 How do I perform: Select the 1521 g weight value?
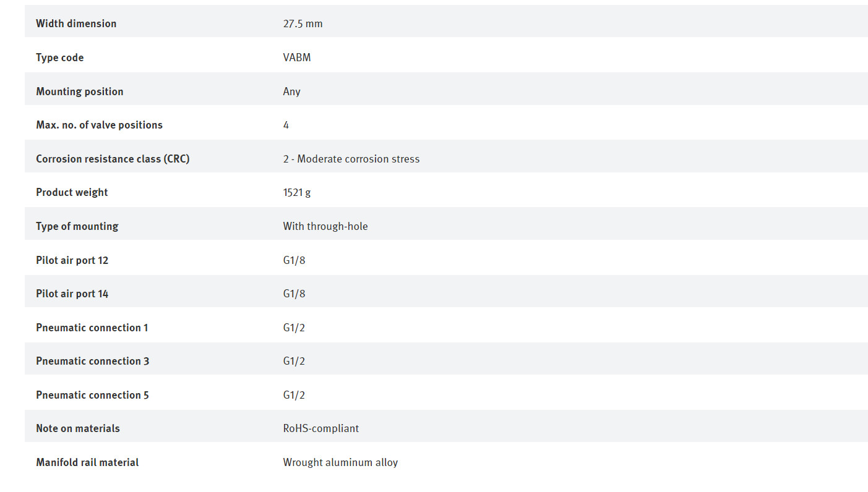pyautogui.click(x=297, y=192)
